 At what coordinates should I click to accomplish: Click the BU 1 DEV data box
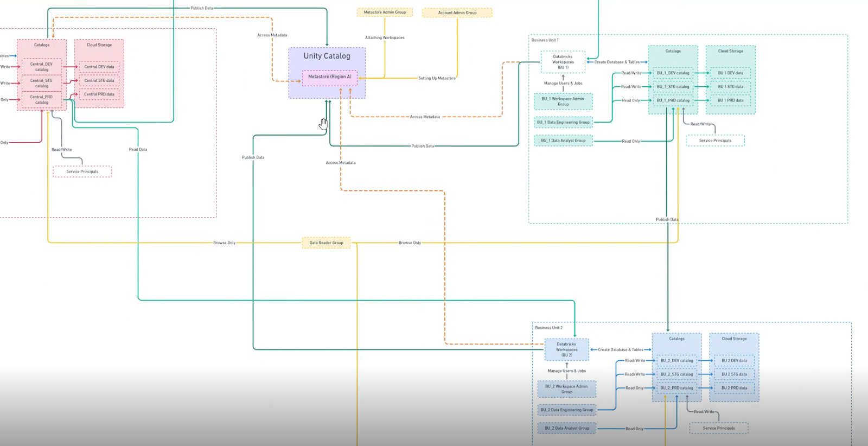pos(731,73)
